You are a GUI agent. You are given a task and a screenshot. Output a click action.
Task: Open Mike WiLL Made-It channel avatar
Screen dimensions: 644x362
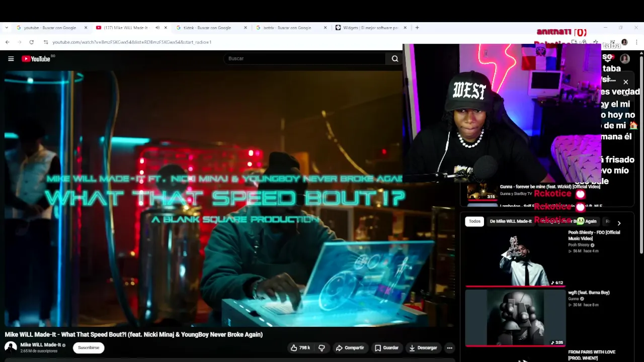(x=11, y=347)
